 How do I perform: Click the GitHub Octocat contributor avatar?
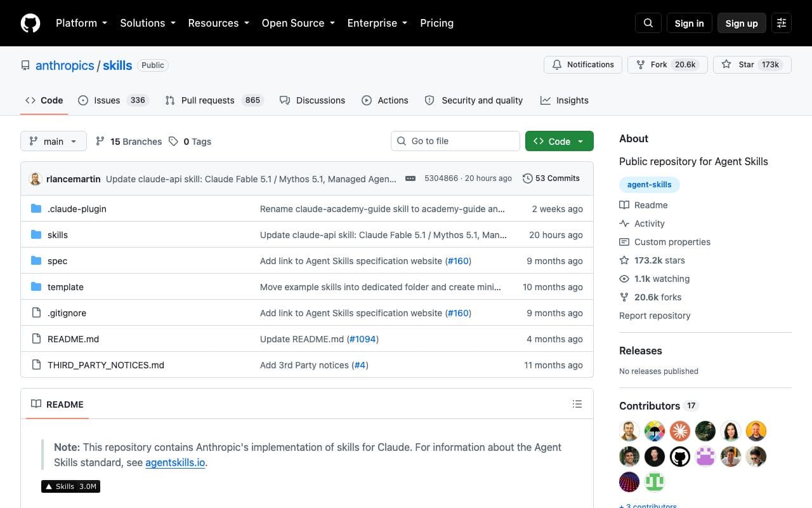coord(680,457)
